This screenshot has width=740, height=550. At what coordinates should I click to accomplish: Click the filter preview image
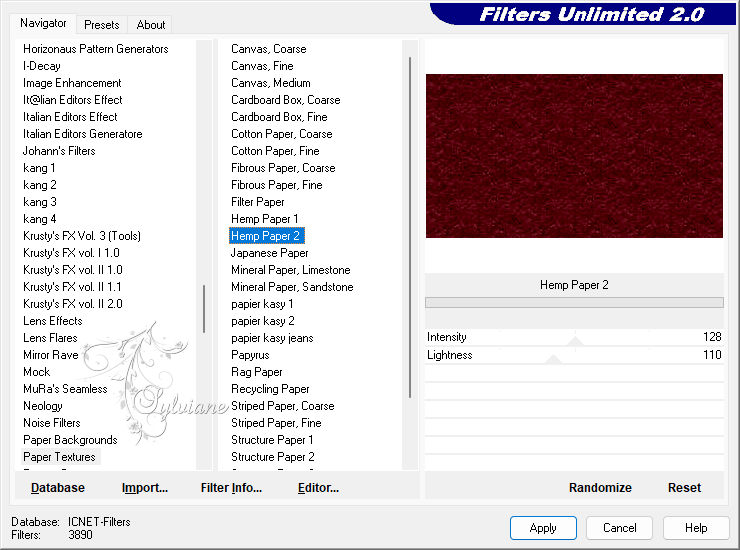click(x=574, y=156)
